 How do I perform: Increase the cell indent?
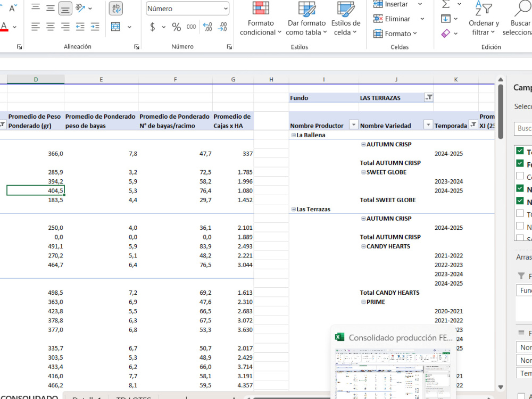pos(95,27)
